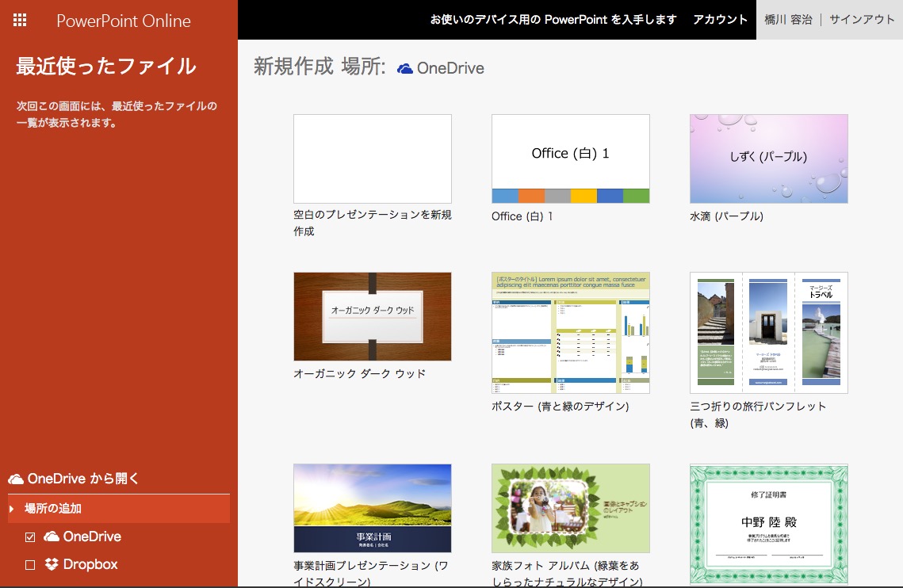
Task: Click the OneDrive cloud icon in sidebar list
Action: click(52, 536)
